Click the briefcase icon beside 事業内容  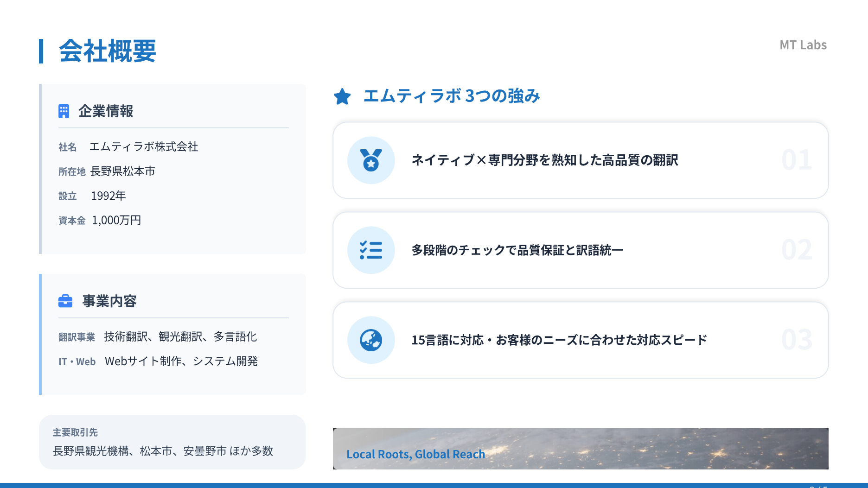[65, 301]
